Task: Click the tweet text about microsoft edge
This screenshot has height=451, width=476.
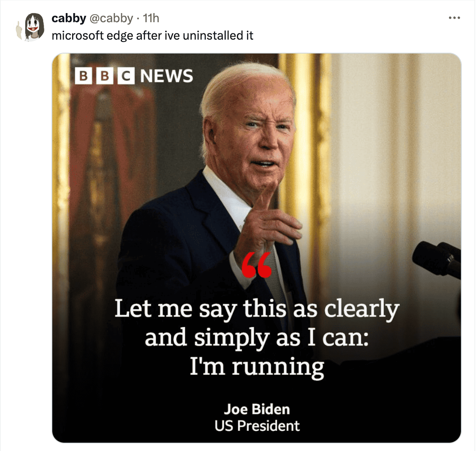Action: [152, 36]
